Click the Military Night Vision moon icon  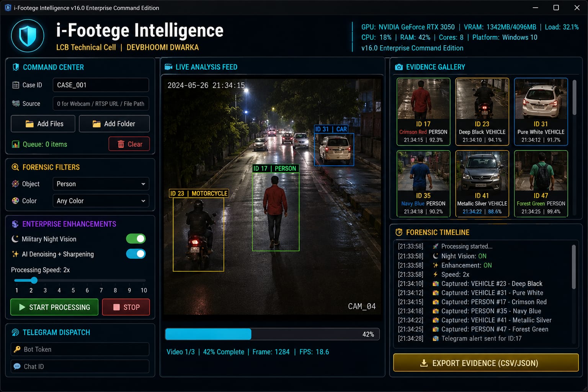click(x=15, y=239)
